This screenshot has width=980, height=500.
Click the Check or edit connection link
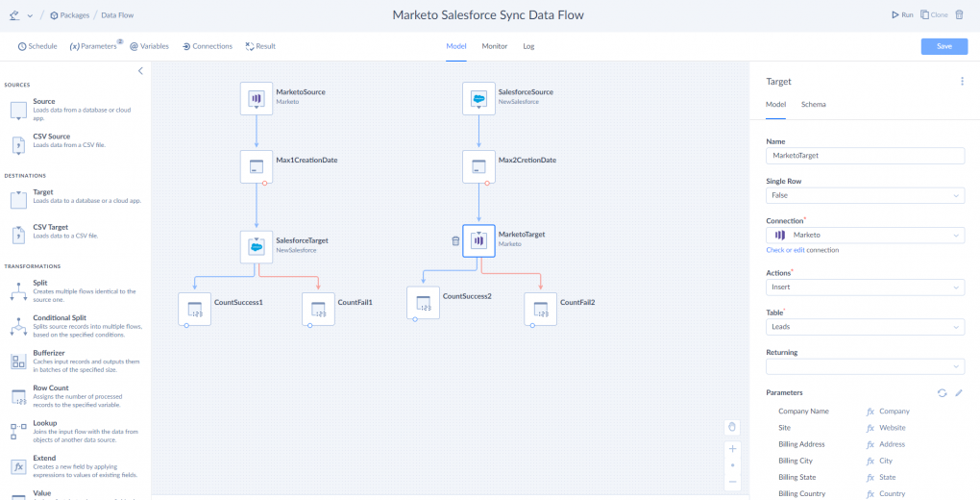tap(786, 250)
